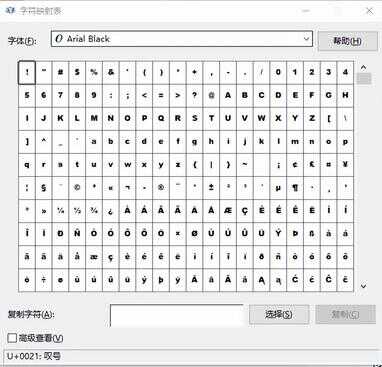This screenshot has width=382, height=367.
Task: Select the uppercase Ø slashed O cell
Action: pyautogui.click(x=195, y=234)
